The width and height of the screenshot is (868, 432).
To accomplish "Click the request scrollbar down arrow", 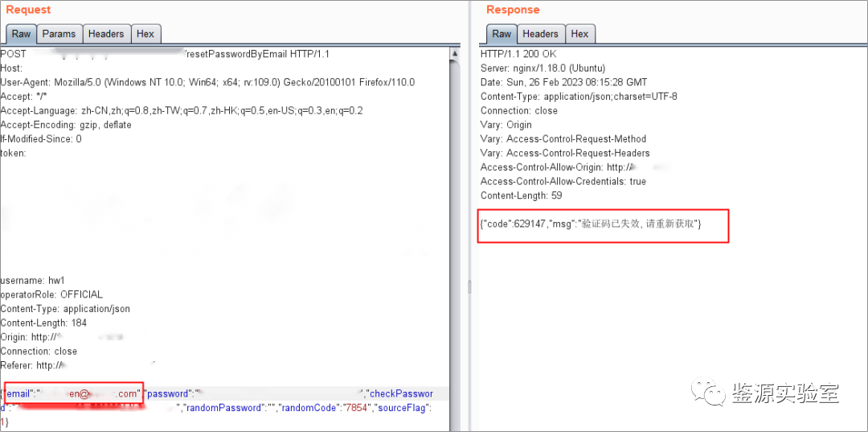I will (x=455, y=425).
